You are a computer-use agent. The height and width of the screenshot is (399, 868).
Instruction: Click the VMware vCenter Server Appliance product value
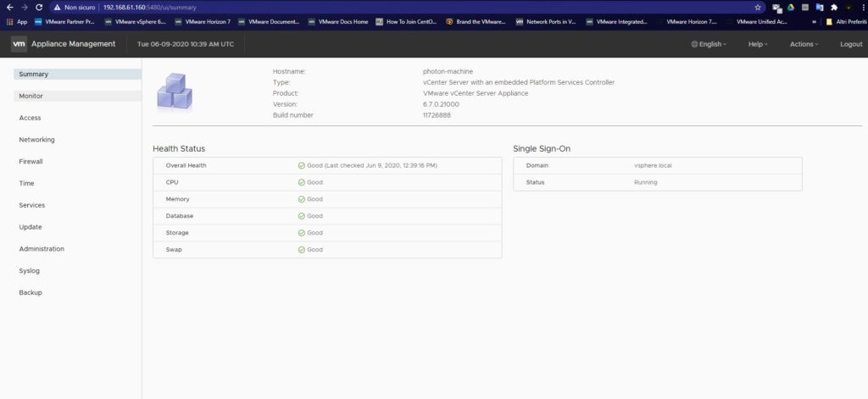(476, 93)
